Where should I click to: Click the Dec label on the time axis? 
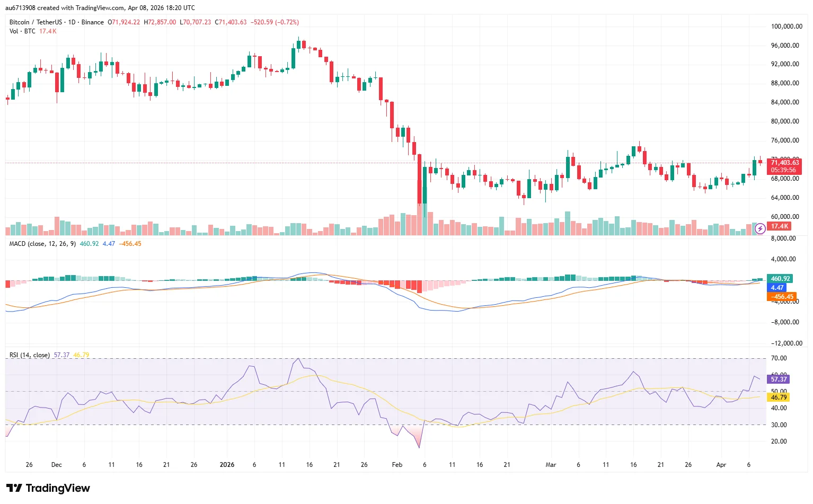57,465
